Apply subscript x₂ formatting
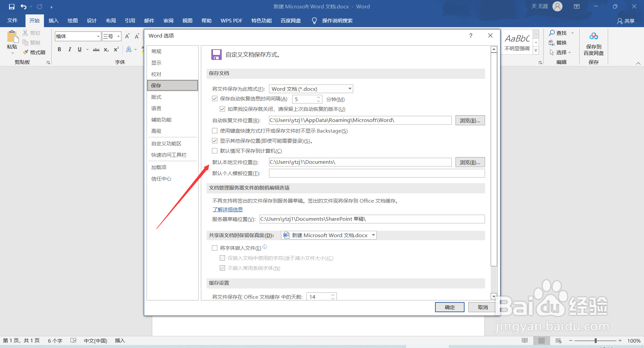Viewport: 644px width, 348px height. (106, 50)
